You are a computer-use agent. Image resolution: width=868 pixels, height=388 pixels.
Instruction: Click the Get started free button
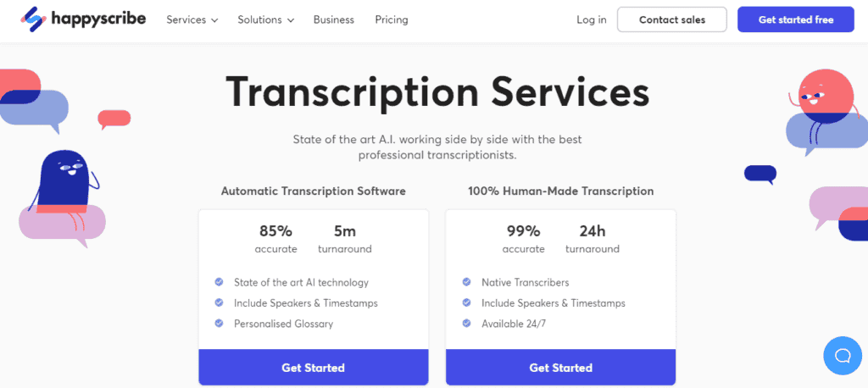795,19
